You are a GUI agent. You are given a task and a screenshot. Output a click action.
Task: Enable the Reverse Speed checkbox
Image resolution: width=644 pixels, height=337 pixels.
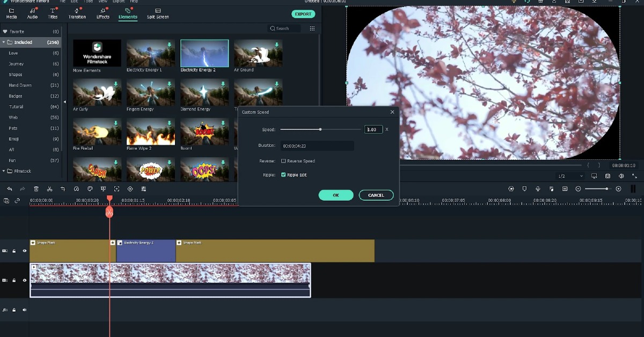tap(283, 161)
